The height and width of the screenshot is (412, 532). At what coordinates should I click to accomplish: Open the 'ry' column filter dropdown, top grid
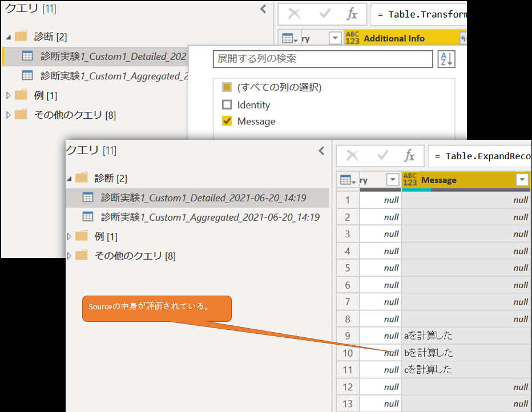(x=335, y=38)
